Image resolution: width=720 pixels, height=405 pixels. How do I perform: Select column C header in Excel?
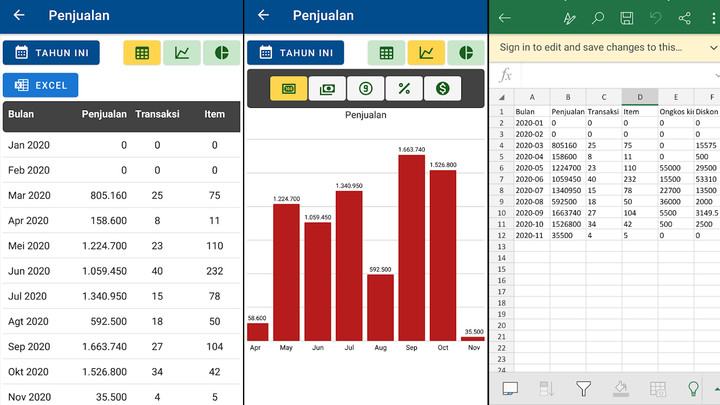pos(604,97)
